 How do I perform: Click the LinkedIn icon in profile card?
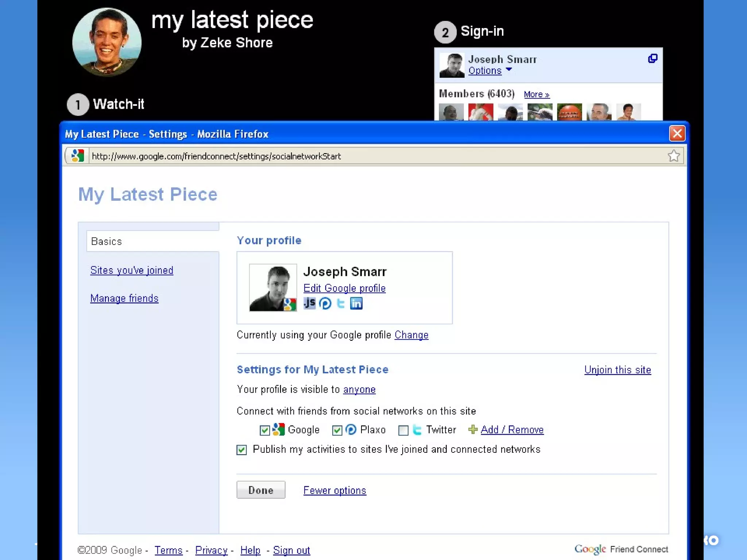coord(356,303)
